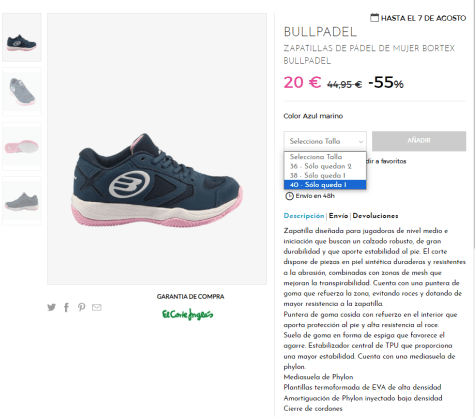Screen dimensions: 475x417
Task: Show pink sole shoe thumbnail
Action: (x=22, y=146)
